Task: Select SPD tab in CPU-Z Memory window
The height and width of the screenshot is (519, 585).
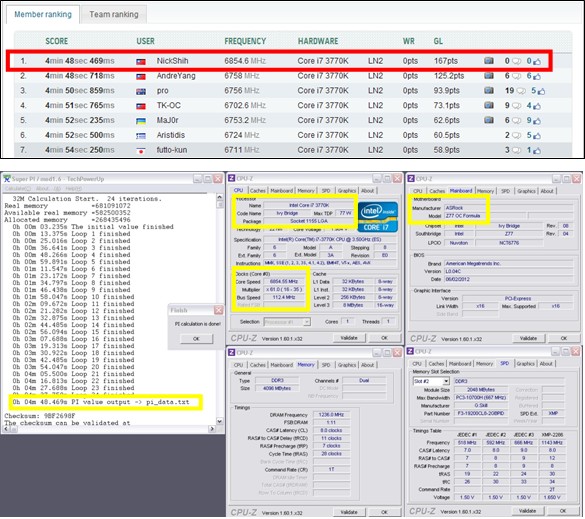Action: (x=326, y=365)
